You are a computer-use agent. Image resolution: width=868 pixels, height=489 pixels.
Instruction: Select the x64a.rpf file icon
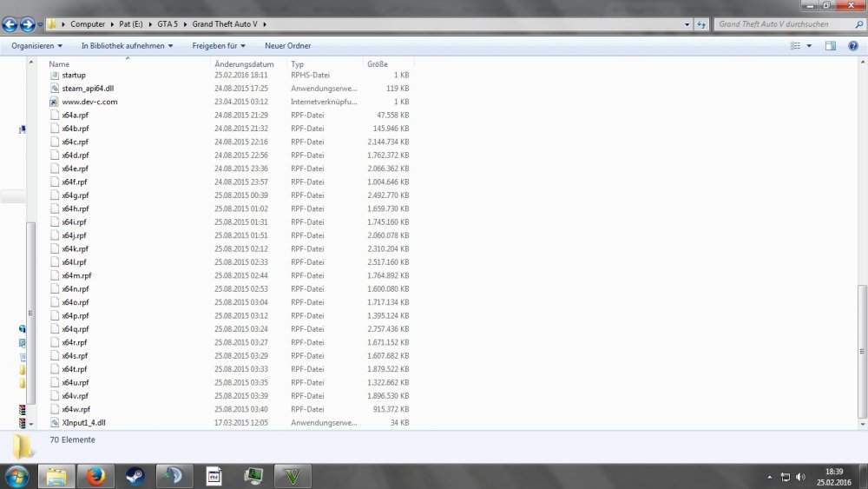pos(54,116)
